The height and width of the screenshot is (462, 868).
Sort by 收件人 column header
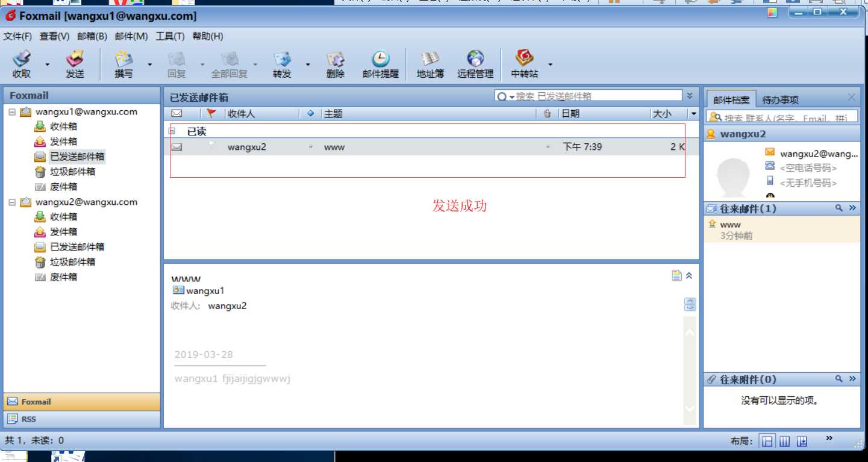tap(262, 113)
